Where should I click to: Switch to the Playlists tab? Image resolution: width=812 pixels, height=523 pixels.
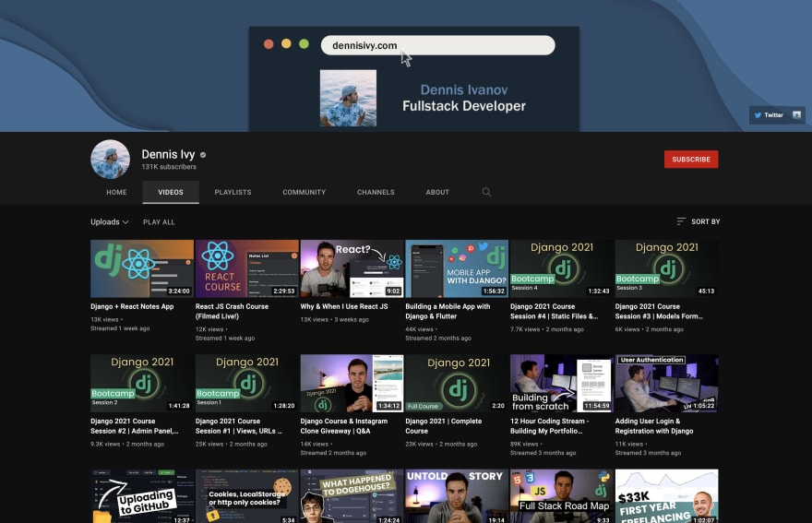tap(233, 192)
